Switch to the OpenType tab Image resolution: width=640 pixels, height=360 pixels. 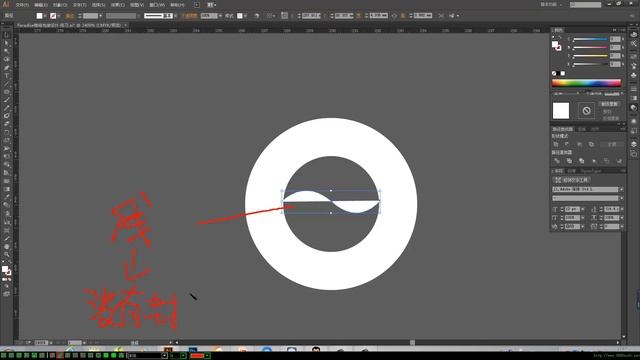(x=590, y=171)
